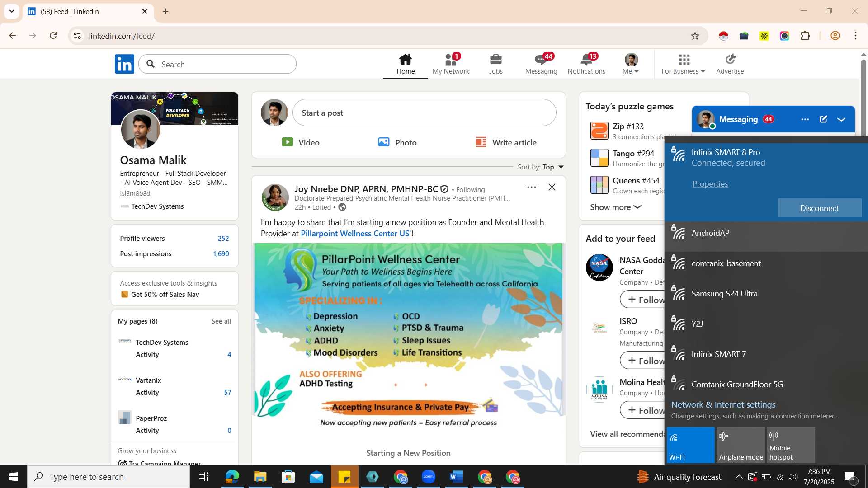This screenshot has width=868, height=488.
Task: Open TechDev Systems page
Action: coord(162,343)
